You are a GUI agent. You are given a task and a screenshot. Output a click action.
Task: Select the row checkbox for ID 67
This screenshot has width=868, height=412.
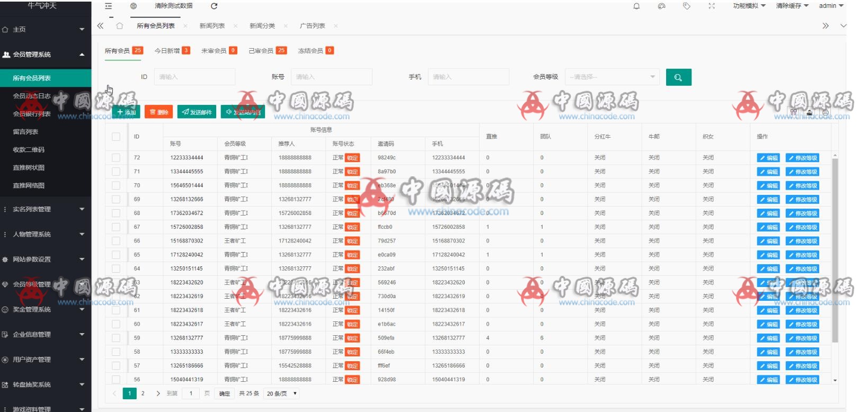coord(116,227)
